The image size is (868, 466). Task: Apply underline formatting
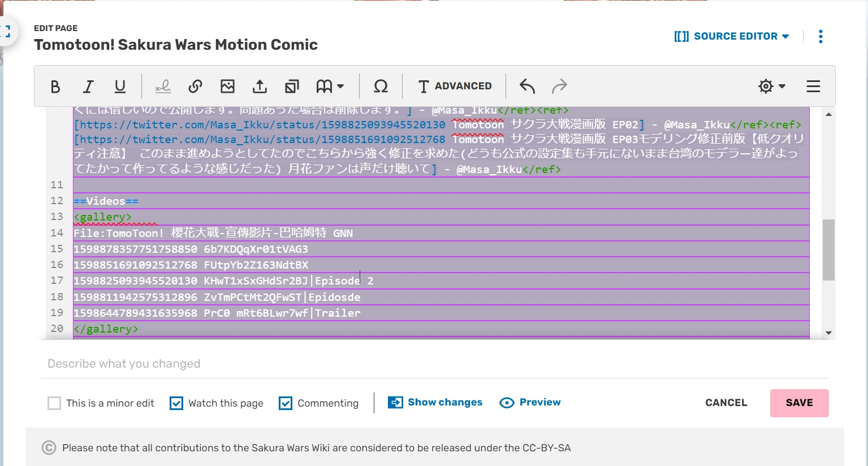pos(120,86)
